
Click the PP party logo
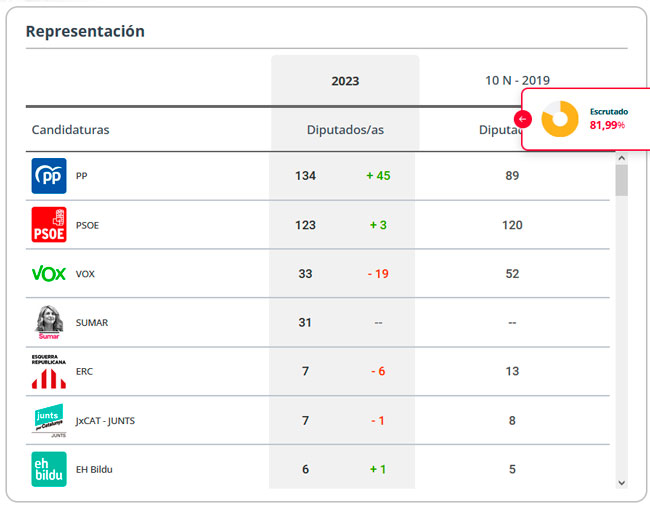coord(49,176)
